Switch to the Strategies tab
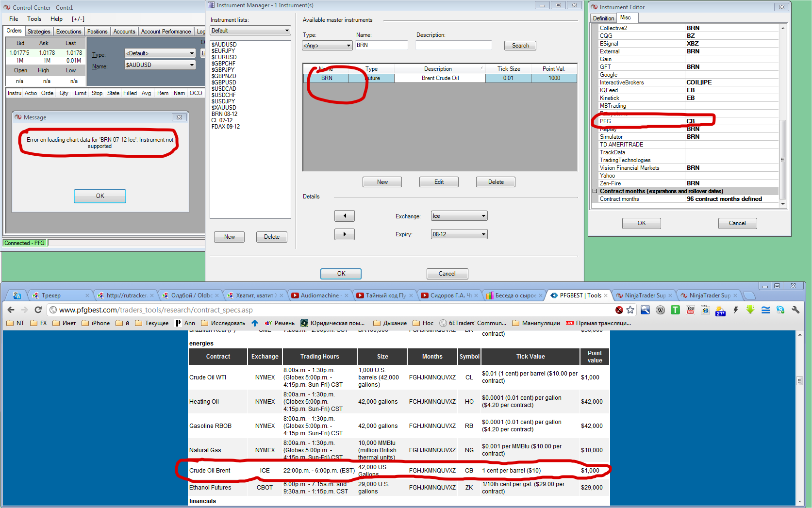Screen dimensions: 812x508 pos(39,32)
